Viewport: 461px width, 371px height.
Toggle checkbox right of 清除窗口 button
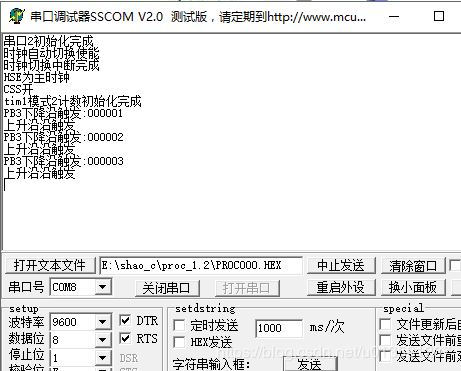(x=455, y=266)
